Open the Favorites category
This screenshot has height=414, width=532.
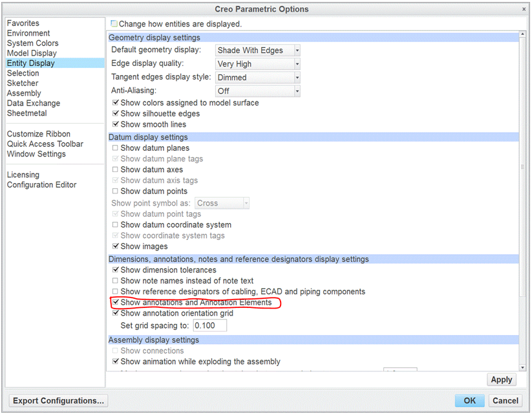tap(23, 23)
